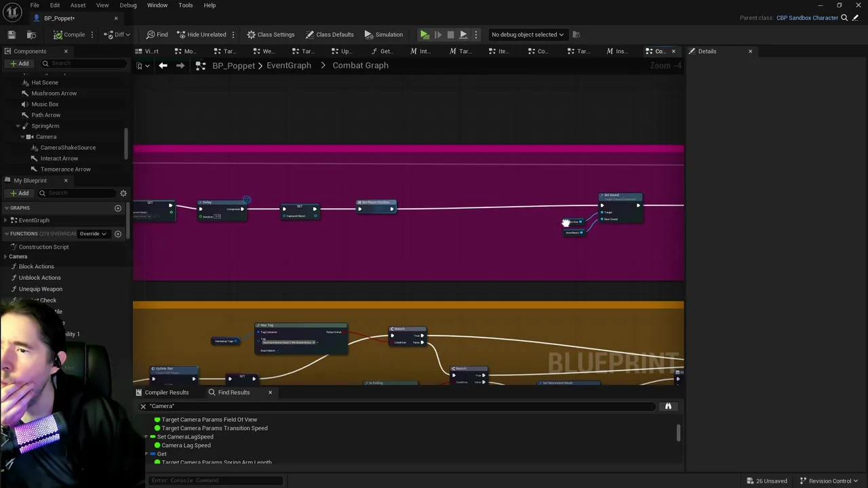The height and width of the screenshot is (488, 868).
Task: Click the Eject playback icon
Action: pos(463,35)
